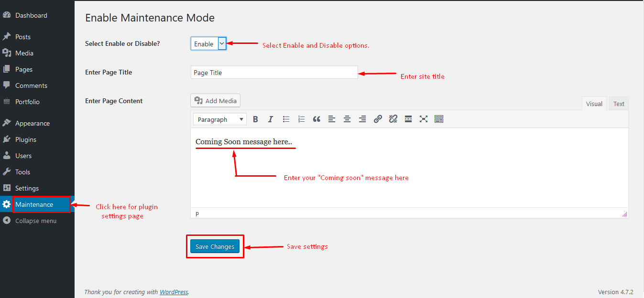This screenshot has width=644, height=298.
Task: Click the 'Select Enable or Disable?' label
Action: click(x=122, y=43)
